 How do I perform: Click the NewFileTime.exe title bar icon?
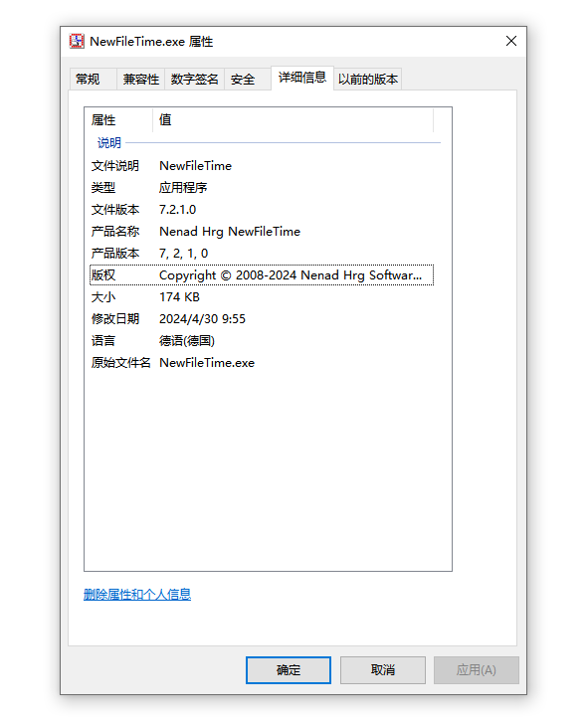(77, 42)
